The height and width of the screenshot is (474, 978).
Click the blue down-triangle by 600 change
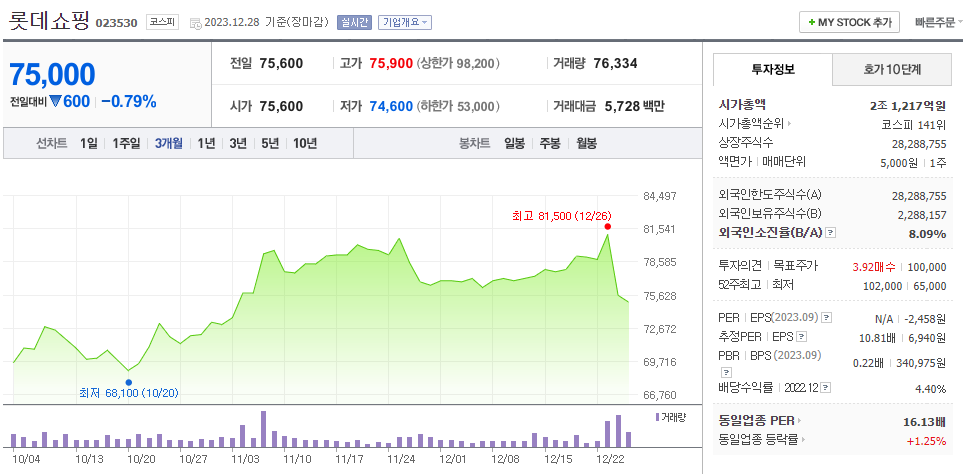click(55, 102)
